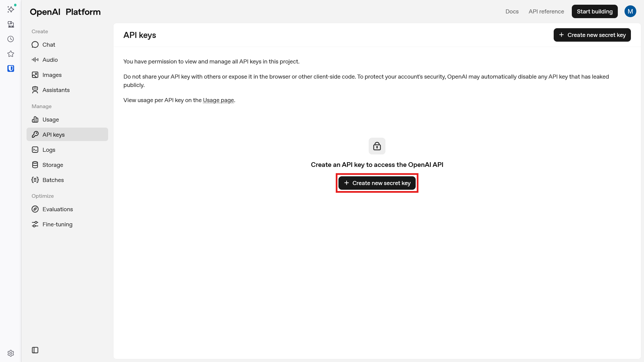Click the Start building button
The image size is (644, 362).
(x=595, y=11)
